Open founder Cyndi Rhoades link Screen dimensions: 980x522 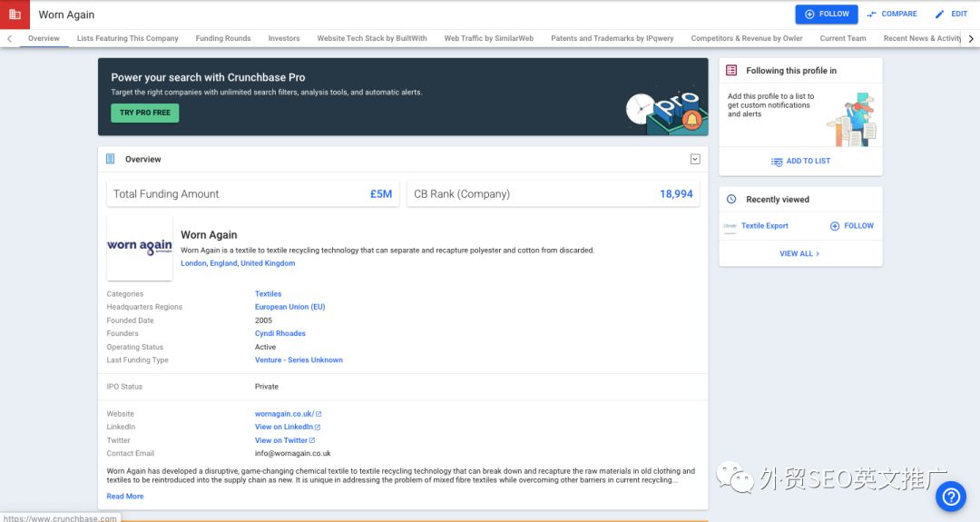tap(280, 334)
